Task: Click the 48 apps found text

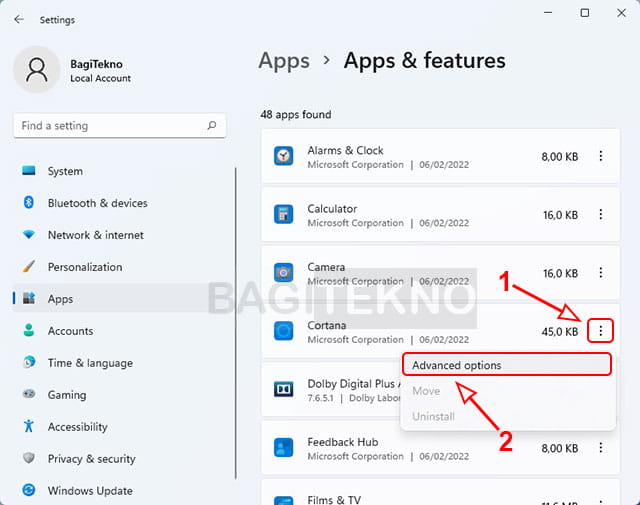Action: click(x=296, y=114)
